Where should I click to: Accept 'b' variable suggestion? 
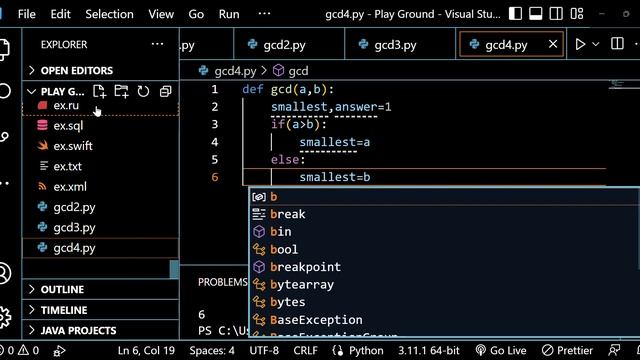[444, 197]
